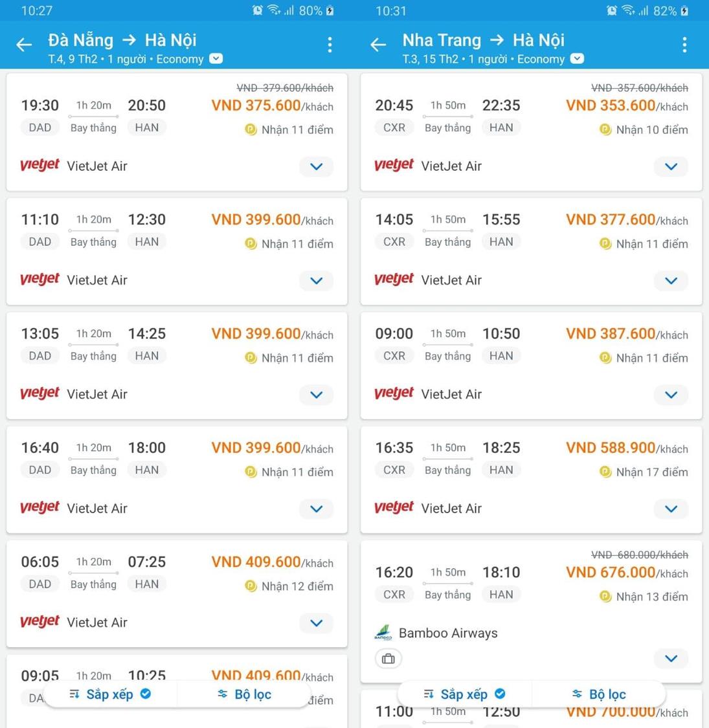Expand Nha Trang search details dropdown
Screen dimensions: 709x728
577,59
